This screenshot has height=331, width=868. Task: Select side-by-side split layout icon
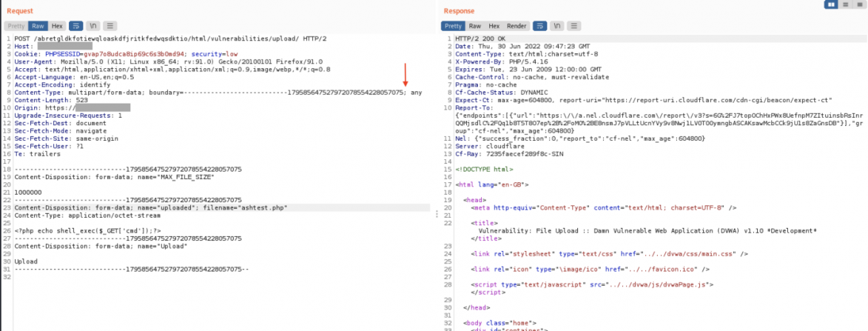pos(830,4)
